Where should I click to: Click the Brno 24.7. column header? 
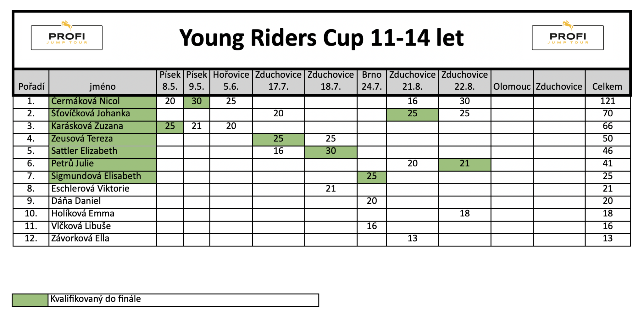coord(372,82)
